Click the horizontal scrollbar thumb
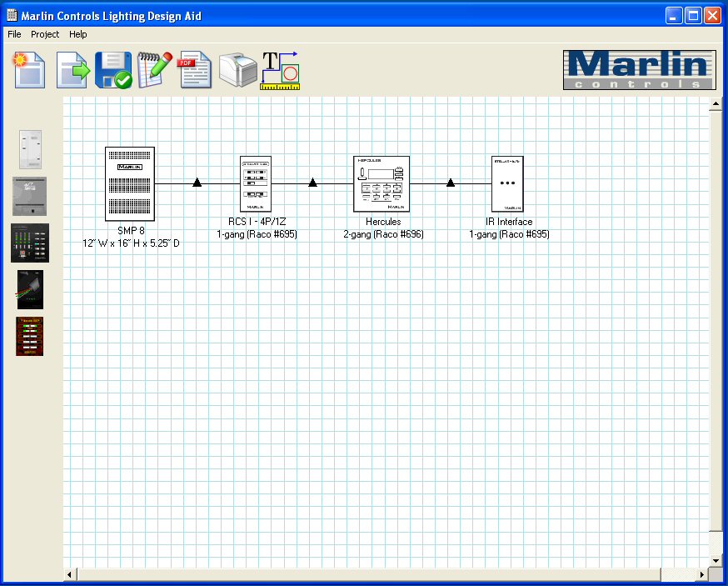The width and height of the screenshot is (728, 586). [369, 575]
